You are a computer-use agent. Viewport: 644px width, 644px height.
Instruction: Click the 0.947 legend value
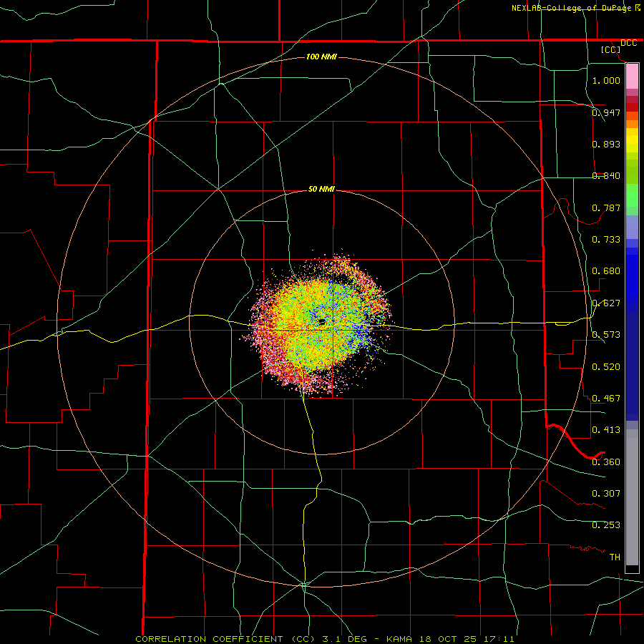606,112
